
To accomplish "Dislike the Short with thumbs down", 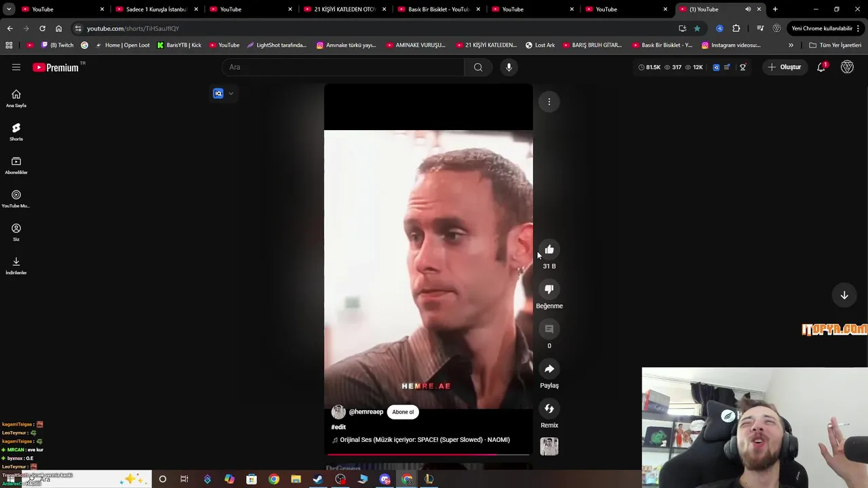I will (x=549, y=289).
